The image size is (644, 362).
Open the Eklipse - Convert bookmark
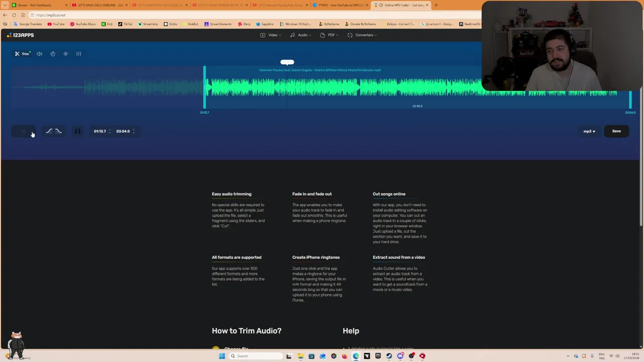(398, 24)
